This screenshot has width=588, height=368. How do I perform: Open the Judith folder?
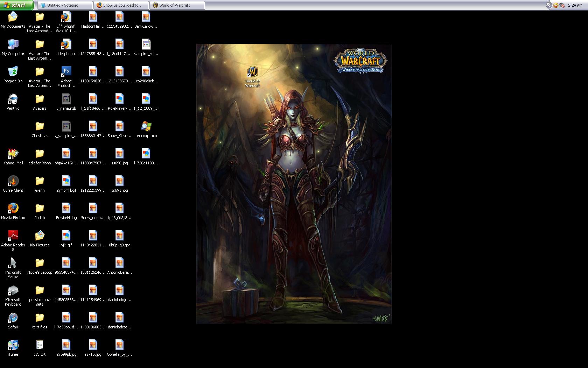40,211
